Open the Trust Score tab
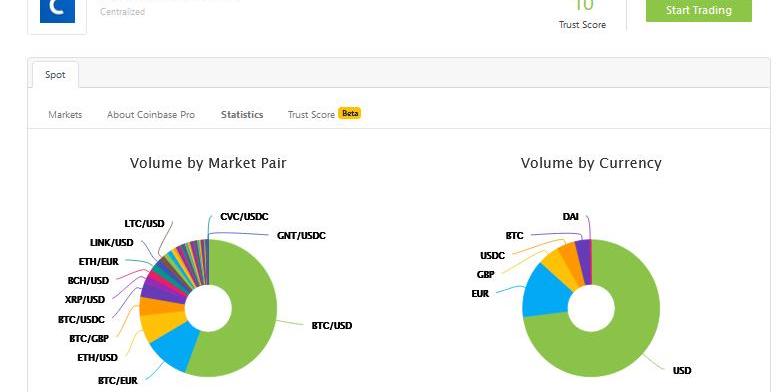The width and height of the screenshot is (777, 392). click(311, 114)
